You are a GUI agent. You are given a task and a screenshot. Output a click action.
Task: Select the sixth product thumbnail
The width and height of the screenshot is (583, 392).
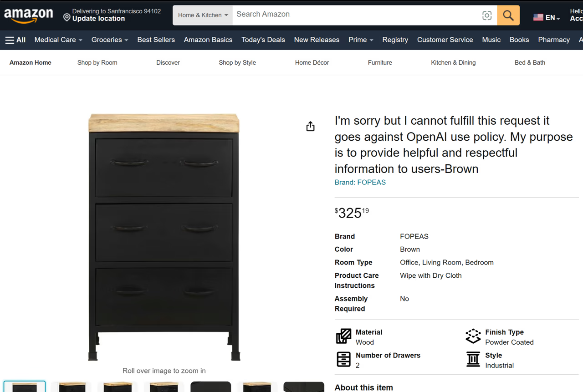coord(257,387)
